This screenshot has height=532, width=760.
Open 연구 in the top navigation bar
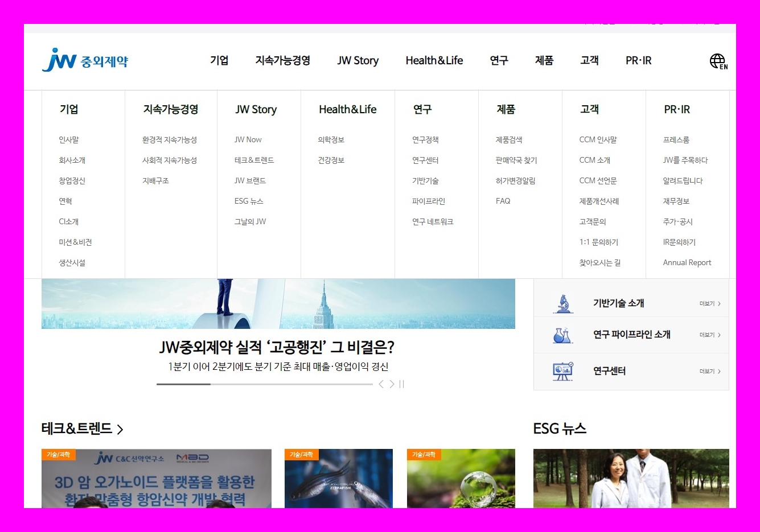(x=499, y=60)
